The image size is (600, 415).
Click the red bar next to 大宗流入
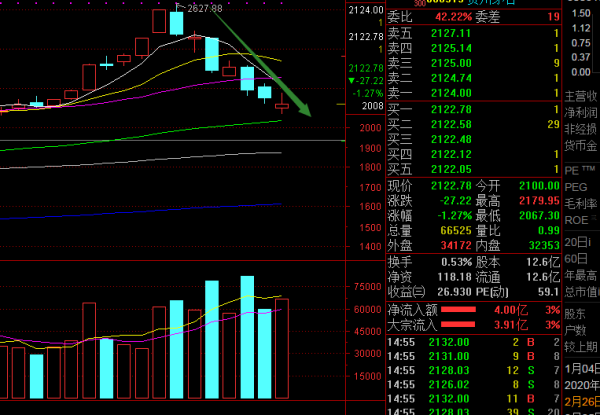[469, 324]
